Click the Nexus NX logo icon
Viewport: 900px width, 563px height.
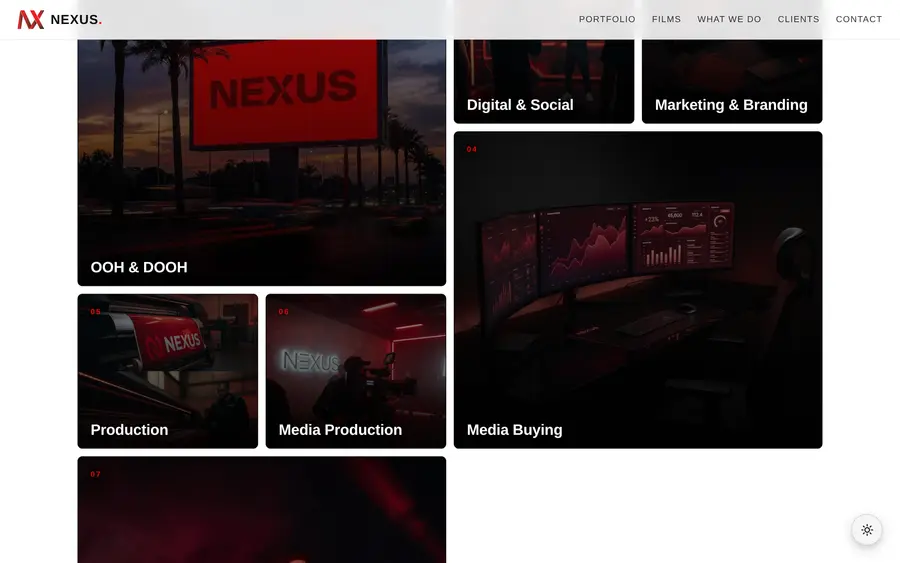[31, 20]
